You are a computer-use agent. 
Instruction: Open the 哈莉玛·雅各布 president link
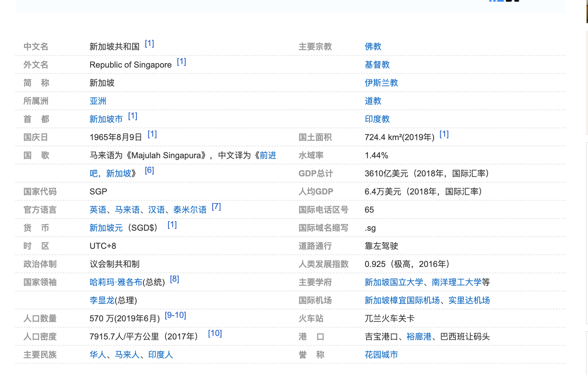pyautogui.click(x=116, y=282)
